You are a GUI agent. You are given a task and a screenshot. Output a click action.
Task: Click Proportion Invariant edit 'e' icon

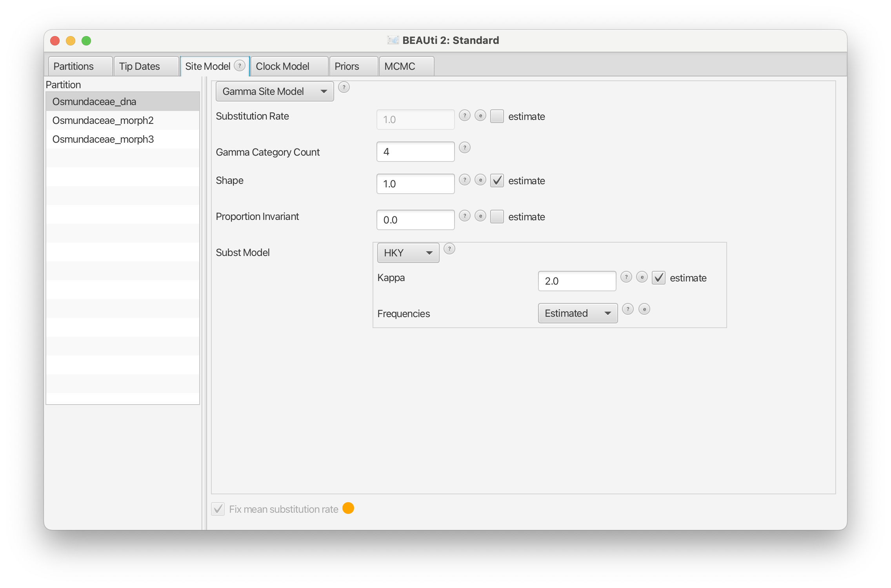[x=480, y=216]
